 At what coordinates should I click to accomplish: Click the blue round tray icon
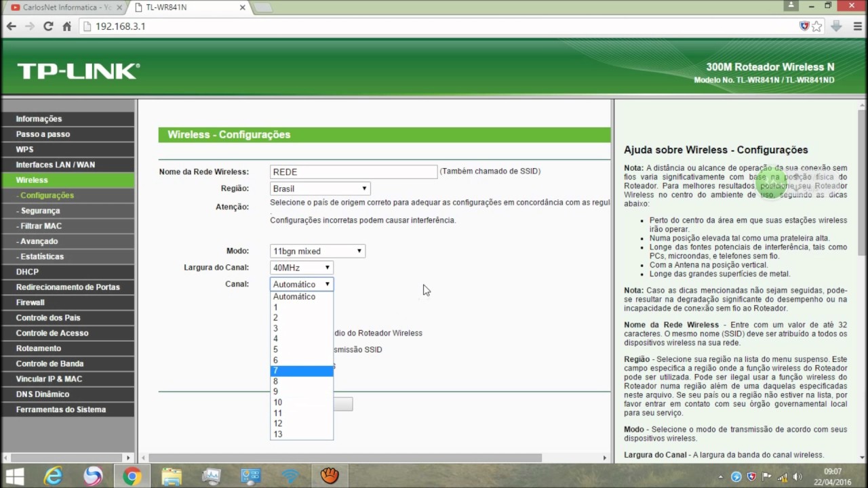coord(736,477)
